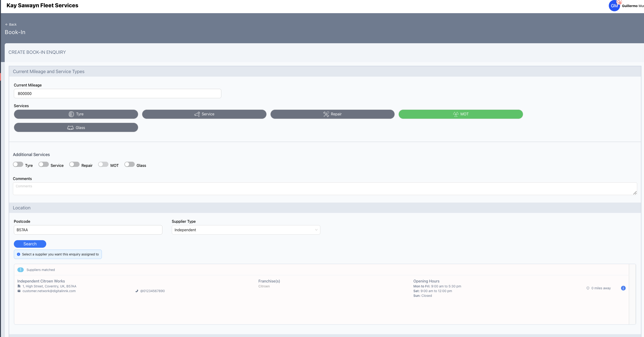Click the Citroen franchise text

click(x=264, y=286)
